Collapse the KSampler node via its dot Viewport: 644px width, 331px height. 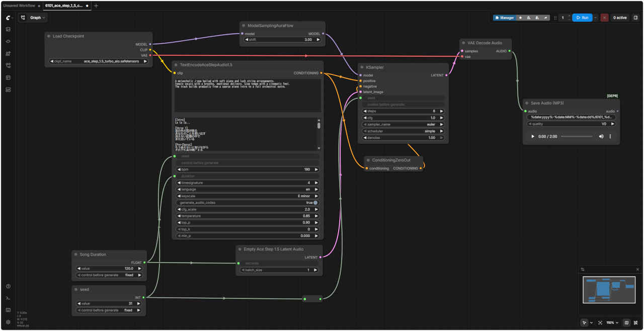click(x=362, y=67)
